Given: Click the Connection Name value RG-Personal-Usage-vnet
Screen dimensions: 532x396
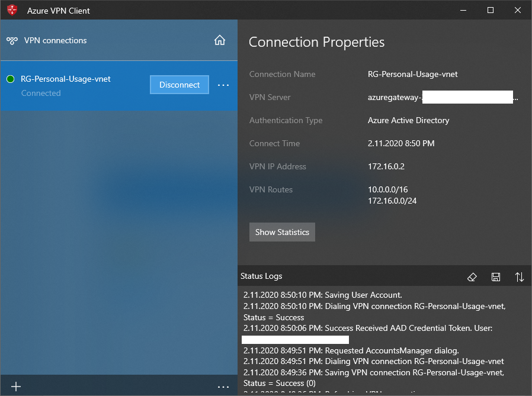Looking at the screenshot, I should click(x=412, y=74).
